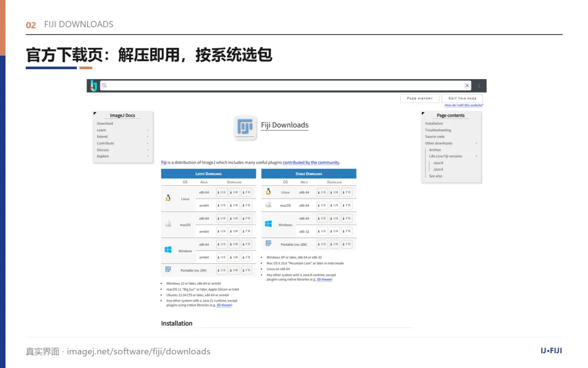Open Download in ImageJ Docs menu
Image resolution: width=588 pixels, height=368 pixels.
coord(105,124)
